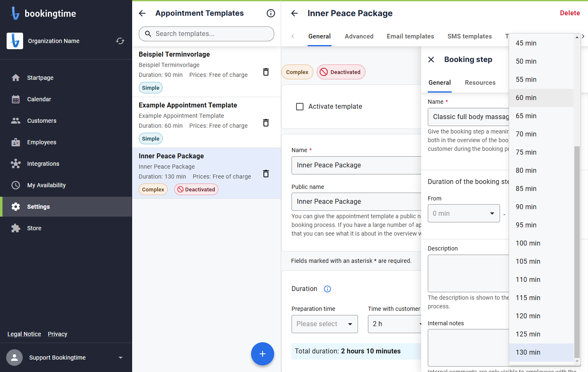Go back from Inner Peace Package details
The image size is (588, 372).
pyautogui.click(x=294, y=13)
